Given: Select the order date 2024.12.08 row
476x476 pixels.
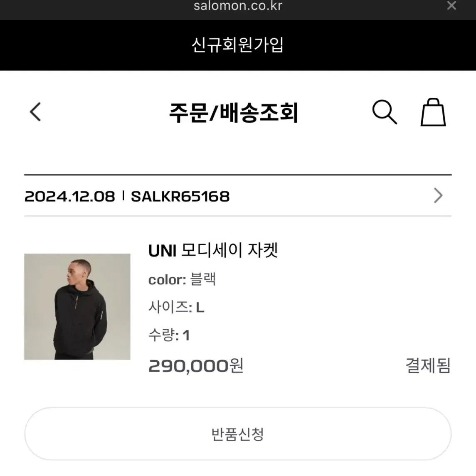Looking at the screenshot, I should [x=238, y=196].
